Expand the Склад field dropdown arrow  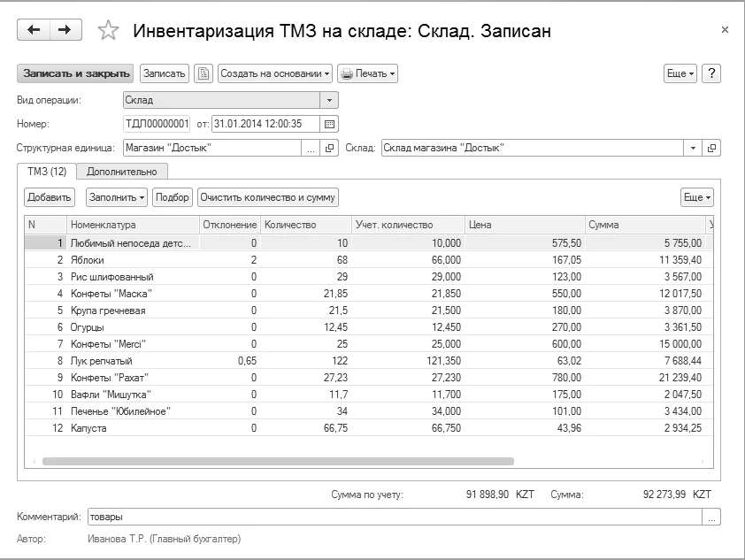point(693,149)
